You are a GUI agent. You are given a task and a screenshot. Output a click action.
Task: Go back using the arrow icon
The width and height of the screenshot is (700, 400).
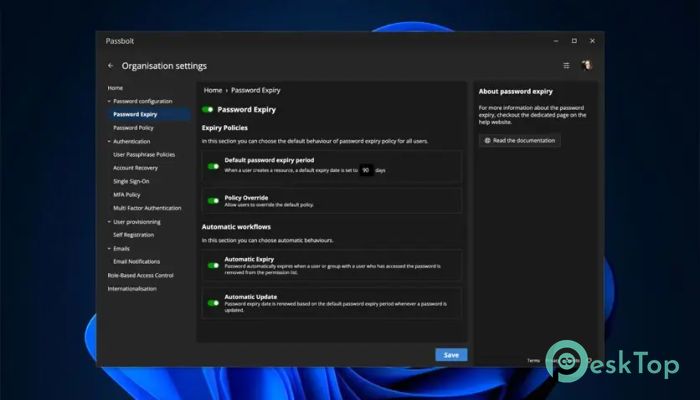[x=110, y=66]
